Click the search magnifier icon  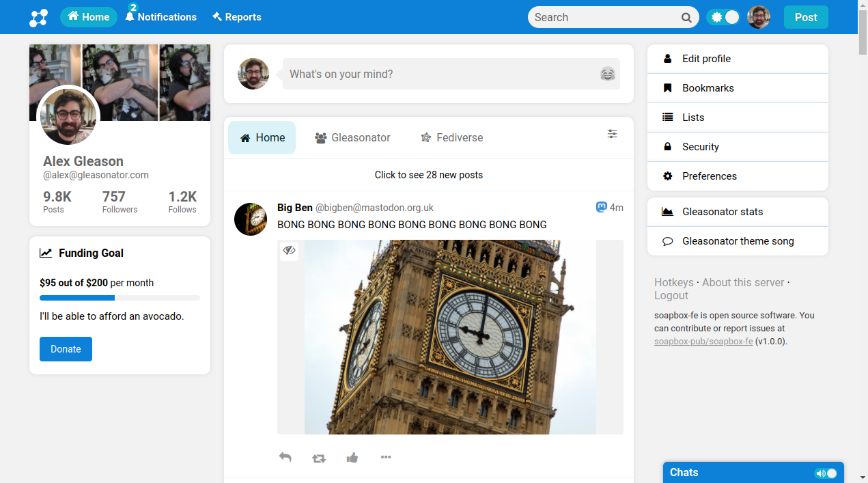686,18
